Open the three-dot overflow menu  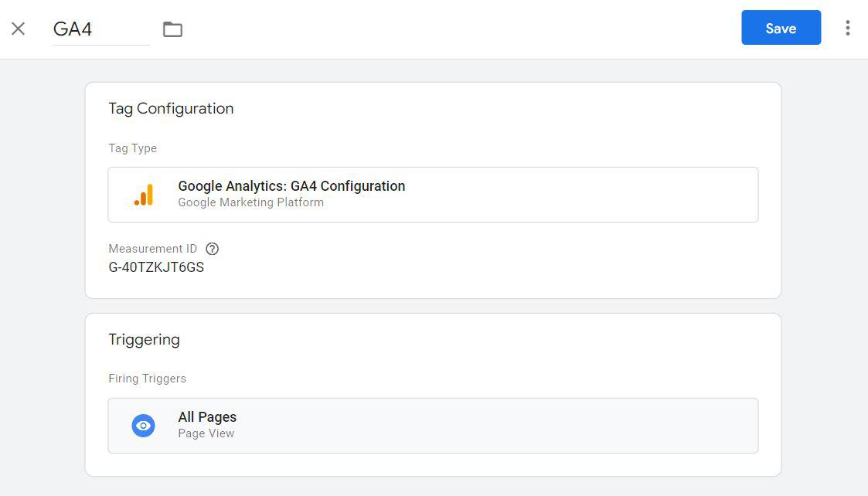(x=847, y=27)
